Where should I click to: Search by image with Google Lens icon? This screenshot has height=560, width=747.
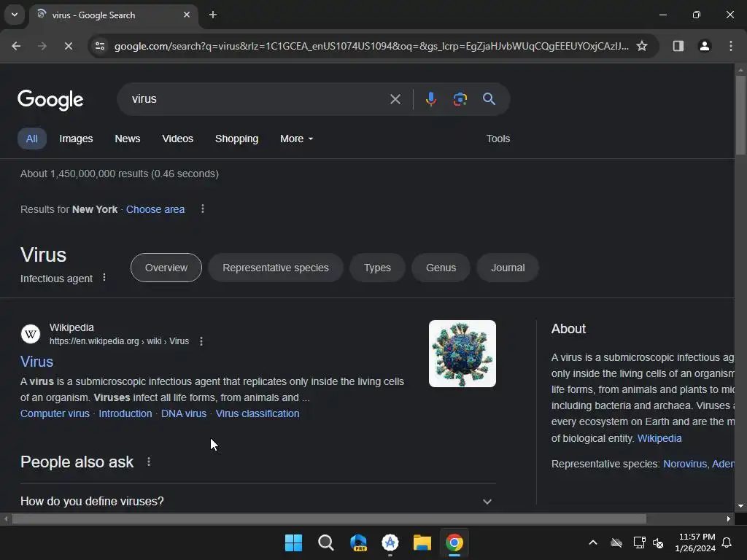pos(460,99)
